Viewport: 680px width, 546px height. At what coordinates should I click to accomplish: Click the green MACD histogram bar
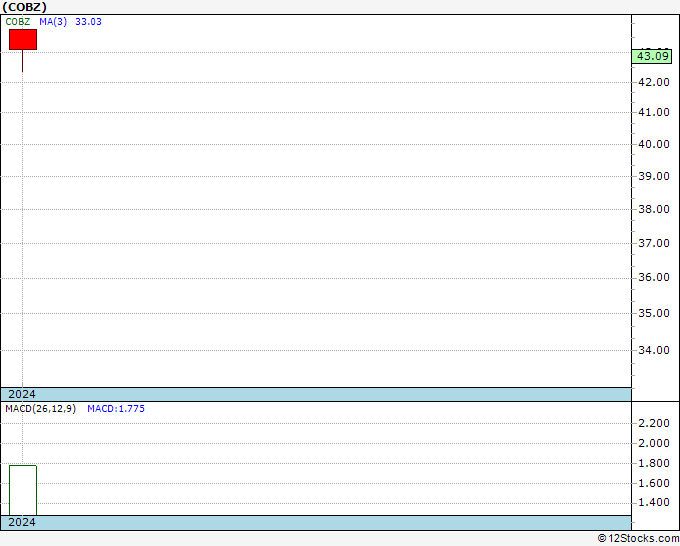point(23,490)
